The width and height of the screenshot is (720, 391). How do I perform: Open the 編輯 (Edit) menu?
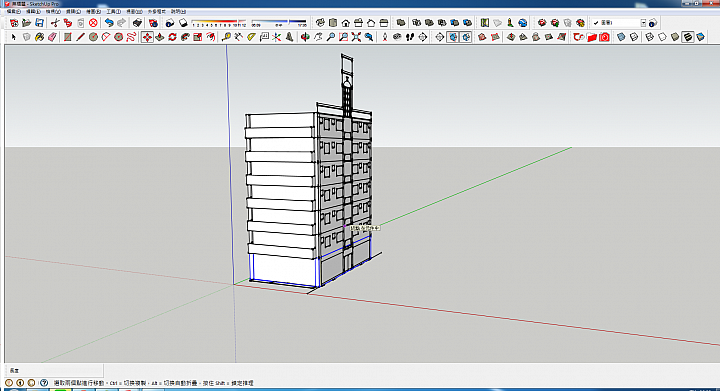pyautogui.click(x=33, y=11)
